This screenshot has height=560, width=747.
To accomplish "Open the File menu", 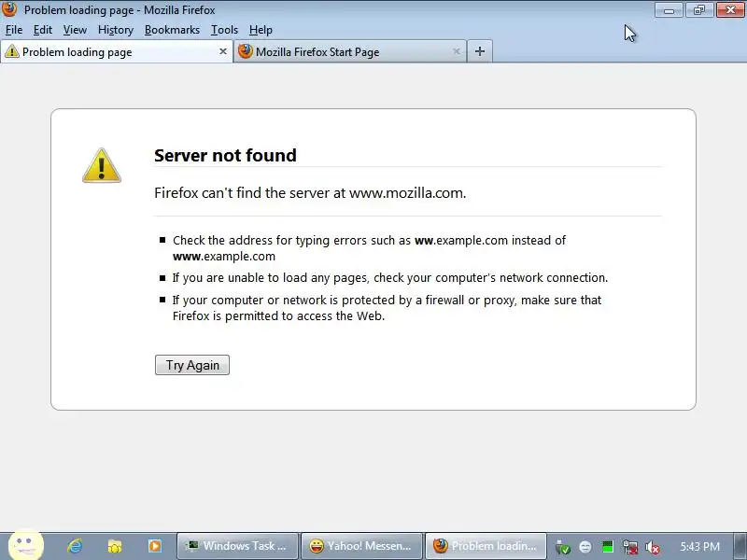I will click(x=14, y=30).
